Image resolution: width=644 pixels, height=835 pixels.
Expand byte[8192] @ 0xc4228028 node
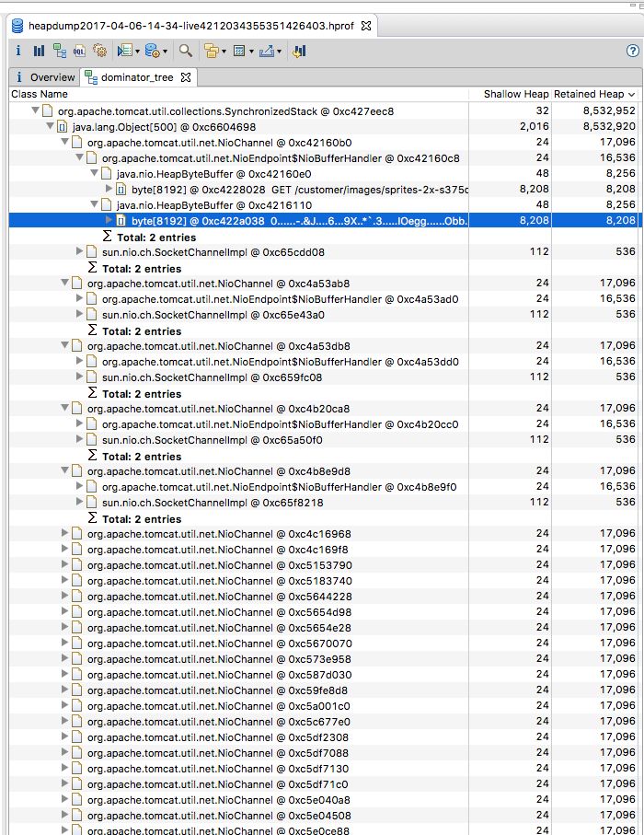click(x=109, y=188)
